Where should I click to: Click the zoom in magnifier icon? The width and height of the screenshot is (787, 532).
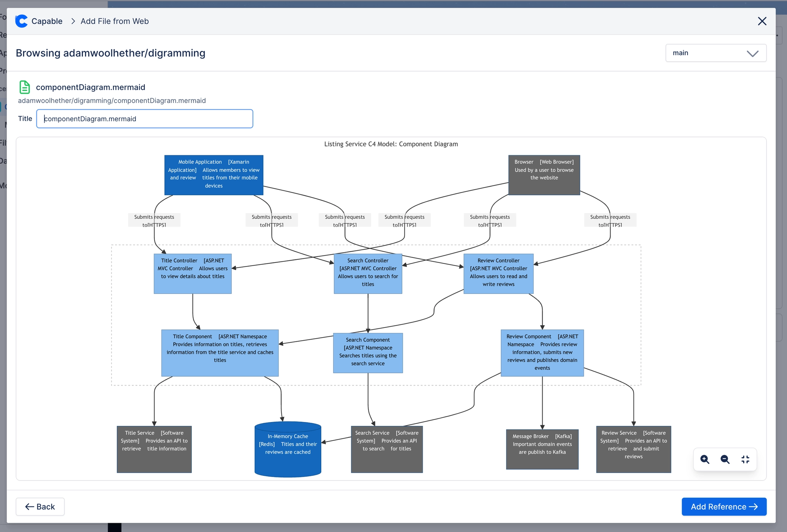click(x=705, y=459)
